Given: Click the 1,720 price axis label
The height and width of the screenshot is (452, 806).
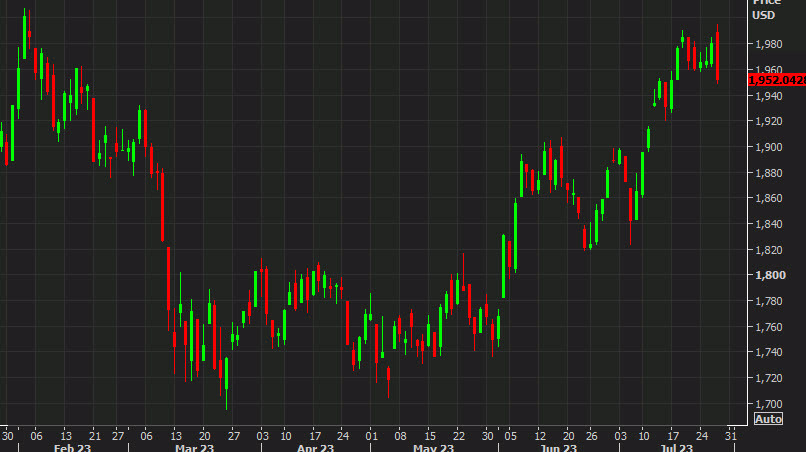Looking at the screenshot, I should click(x=768, y=378).
